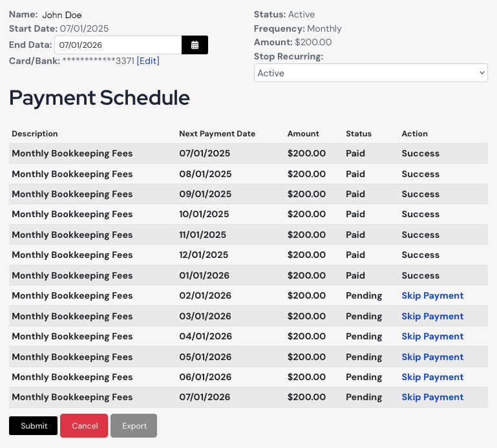
Task: Skip the 06/01/2026 payment
Action: tap(432, 377)
